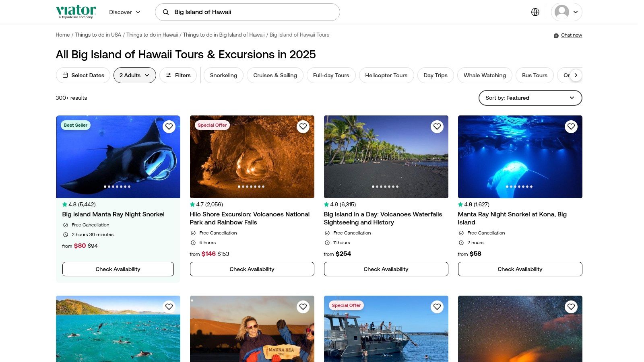Expand the Discover menu
Screen dimensions: 644x362
pos(125,12)
